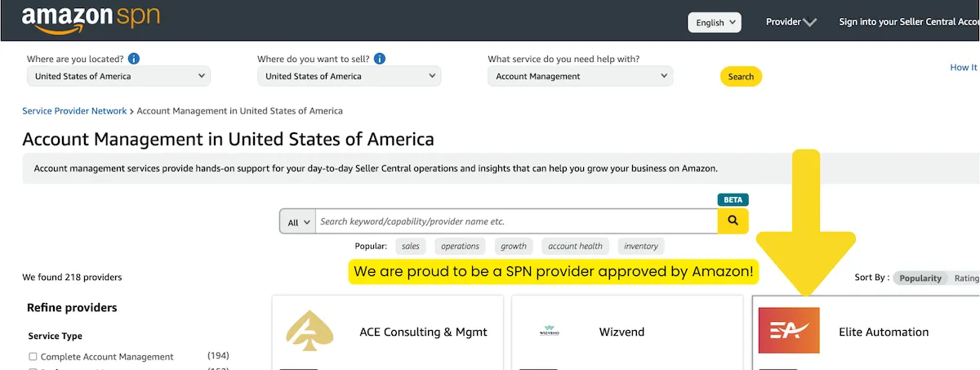This screenshot has height=370, width=980.
Task: Open the Account Management service dropdown
Action: point(580,76)
